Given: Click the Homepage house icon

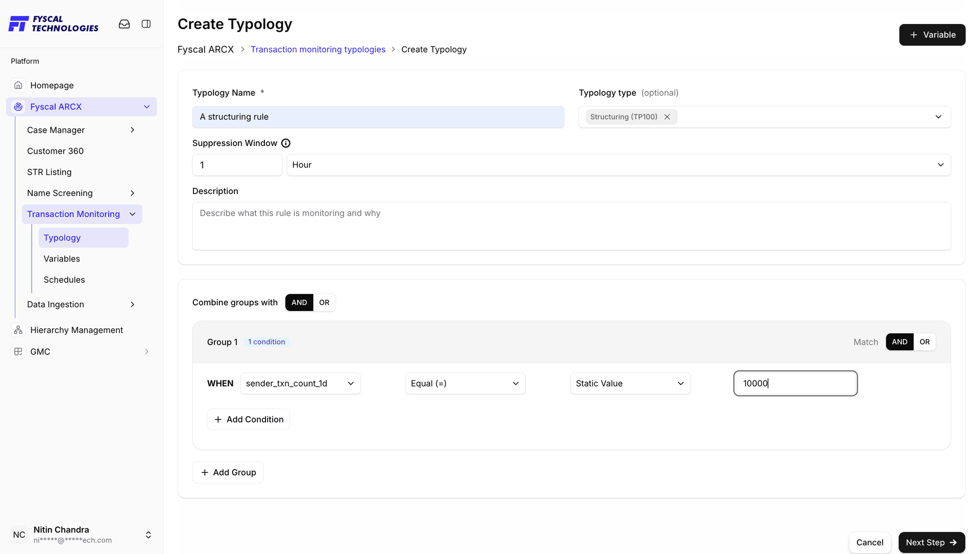Looking at the screenshot, I should [18, 85].
